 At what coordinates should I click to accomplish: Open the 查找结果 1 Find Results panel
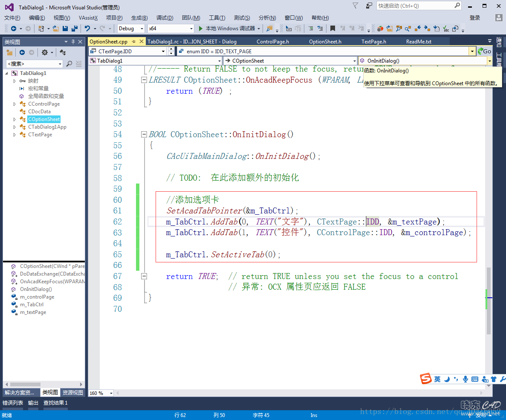tap(55, 403)
